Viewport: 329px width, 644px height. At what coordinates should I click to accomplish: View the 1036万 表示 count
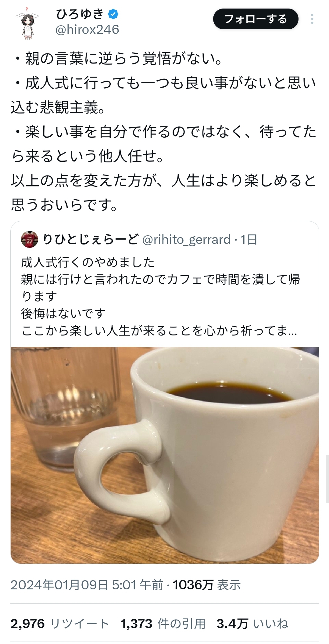point(207,585)
